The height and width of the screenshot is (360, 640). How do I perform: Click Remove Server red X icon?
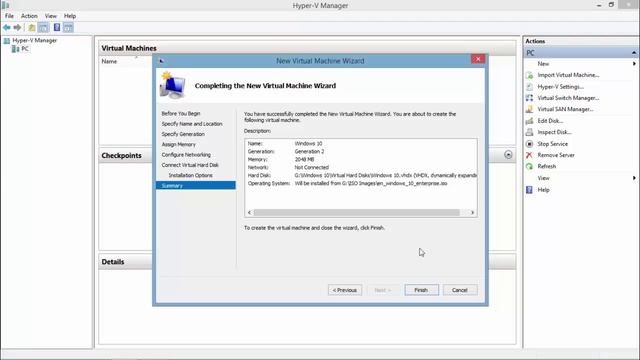click(x=529, y=155)
